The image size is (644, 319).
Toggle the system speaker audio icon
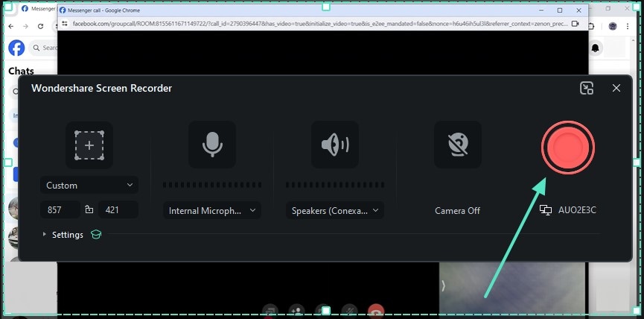[x=335, y=145]
